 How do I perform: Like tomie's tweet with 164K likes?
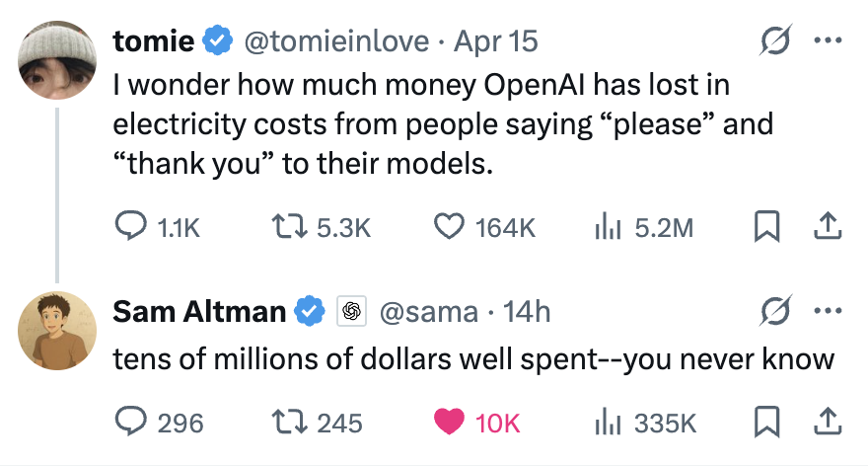pos(450,227)
